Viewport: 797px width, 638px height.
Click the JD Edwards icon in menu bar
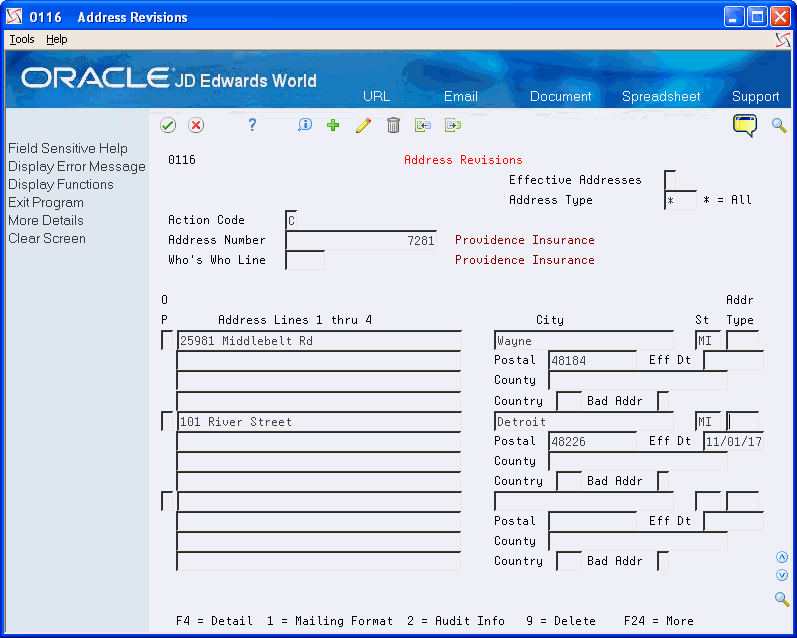(783, 40)
